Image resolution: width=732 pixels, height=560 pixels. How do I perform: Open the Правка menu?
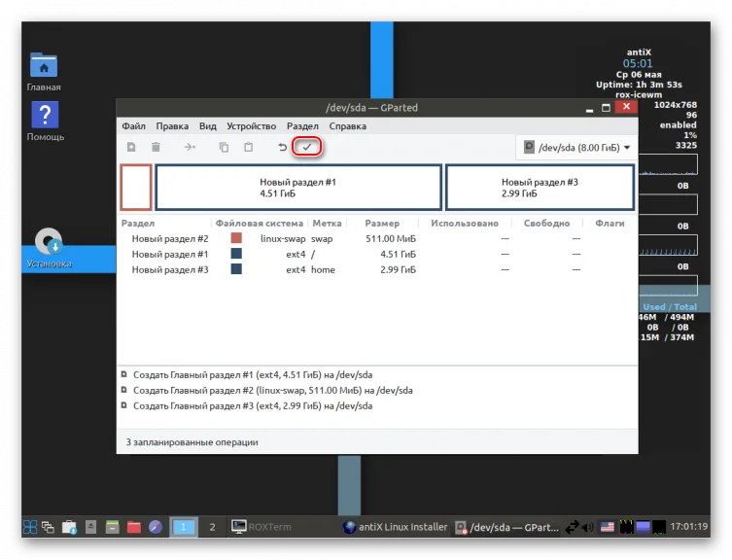click(x=172, y=126)
